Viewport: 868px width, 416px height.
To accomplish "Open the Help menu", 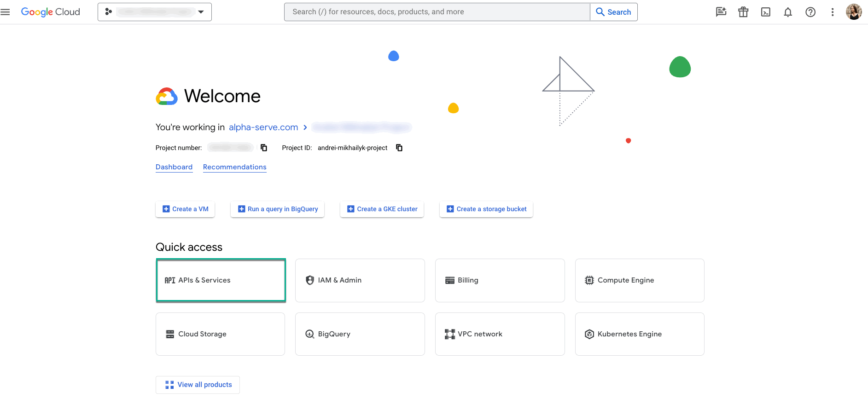I will [810, 12].
